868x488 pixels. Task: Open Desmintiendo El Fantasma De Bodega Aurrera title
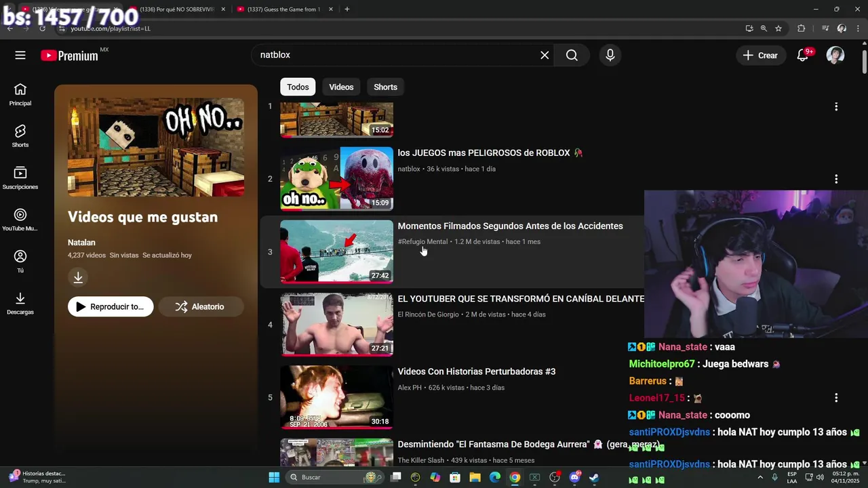pos(528,445)
